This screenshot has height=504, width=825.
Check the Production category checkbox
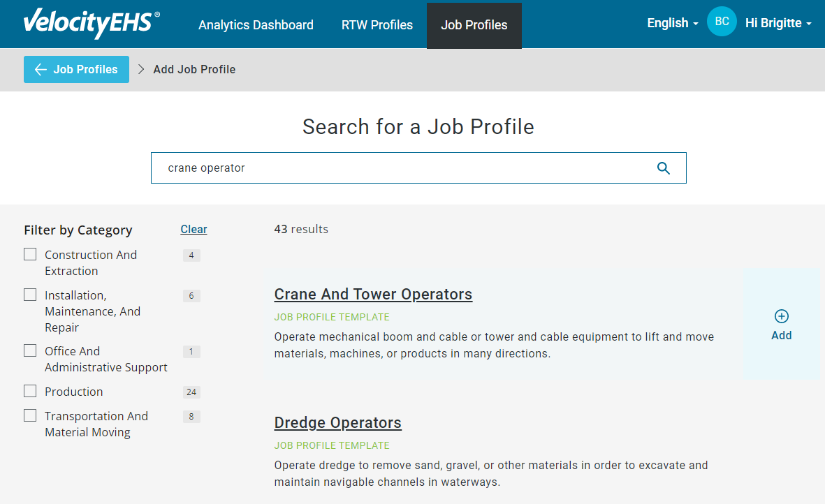[x=30, y=391]
